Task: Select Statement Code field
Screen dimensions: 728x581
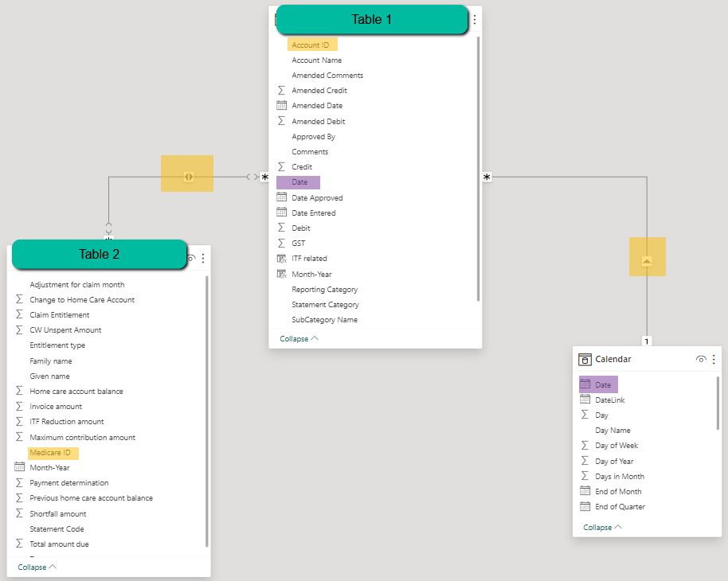Action: (x=57, y=529)
